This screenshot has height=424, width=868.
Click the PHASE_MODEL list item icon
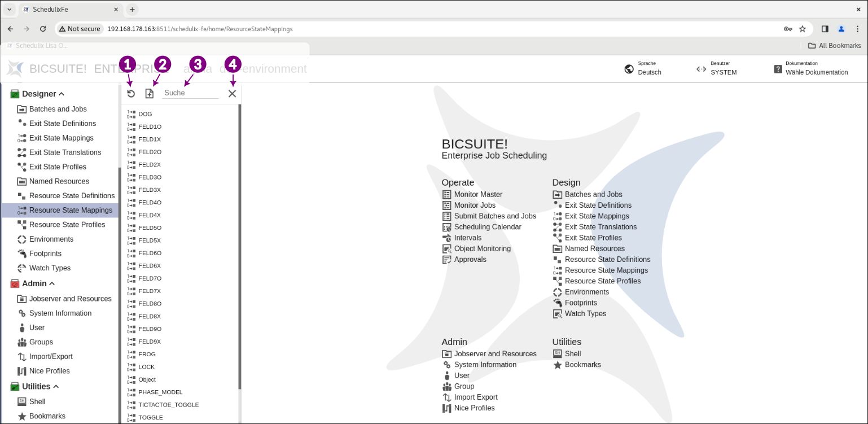coord(131,392)
